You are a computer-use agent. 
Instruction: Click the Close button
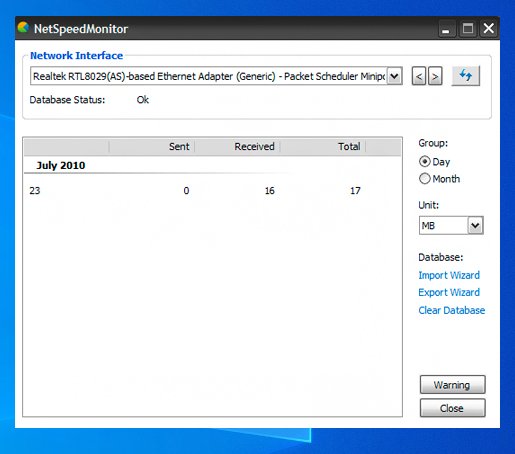click(x=452, y=408)
